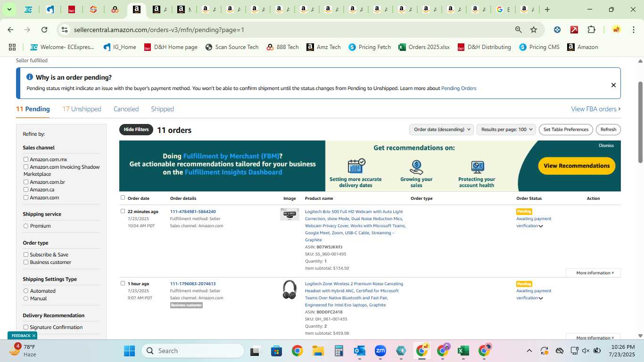The height and width of the screenshot is (362, 644).
Task: Select Automated shipping settings type
Action: [26, 291]
